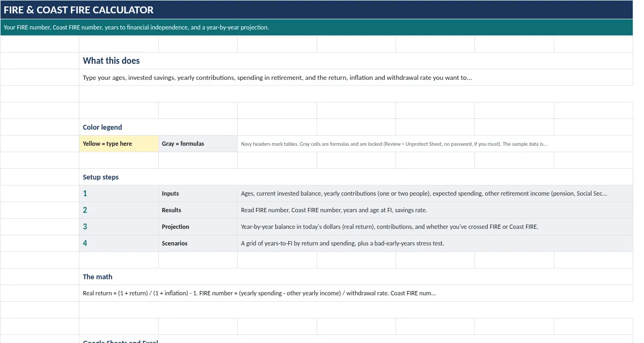Click step number "4" in Setup steps
The height and width of the screenshot is (343, 644).
[119, 243]
